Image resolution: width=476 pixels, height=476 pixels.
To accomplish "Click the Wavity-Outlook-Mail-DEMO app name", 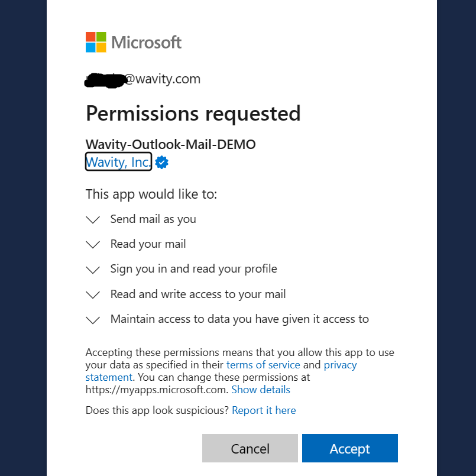I will point(170,144).
